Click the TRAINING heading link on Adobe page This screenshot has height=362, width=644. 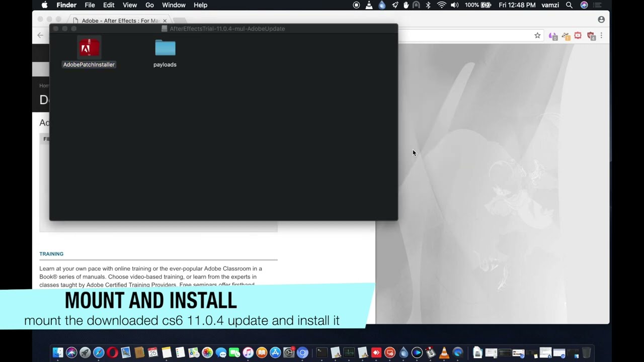point(51,254)
